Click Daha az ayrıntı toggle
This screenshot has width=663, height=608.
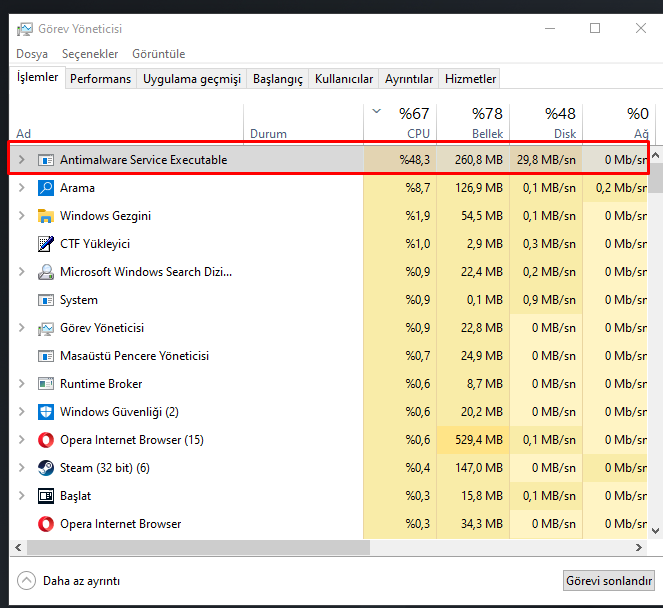click(x=69, y=581)
